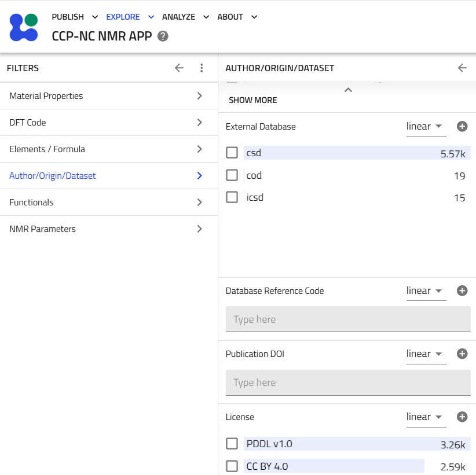Select Elements / Formula filter category
Screen dimensions: 476x475
click(x=109, y=149)
